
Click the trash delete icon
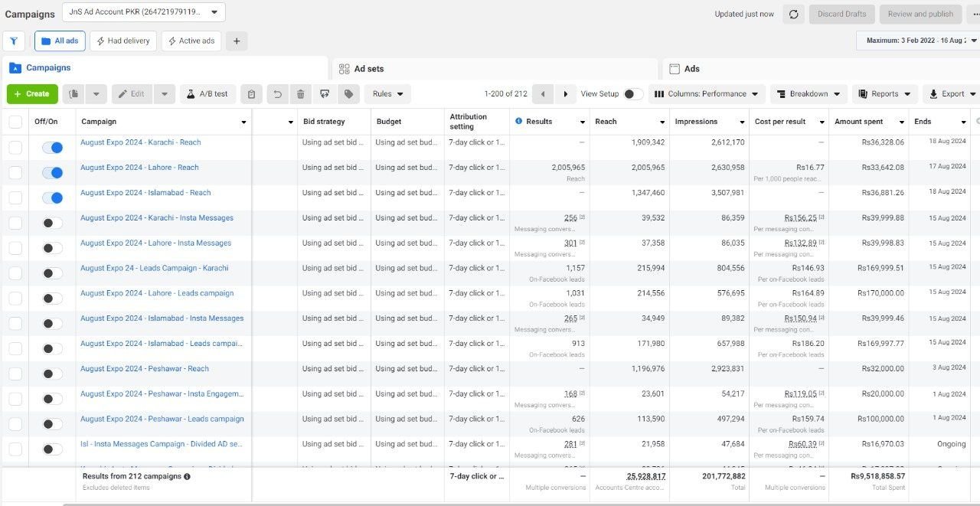(x=301, y=94)
